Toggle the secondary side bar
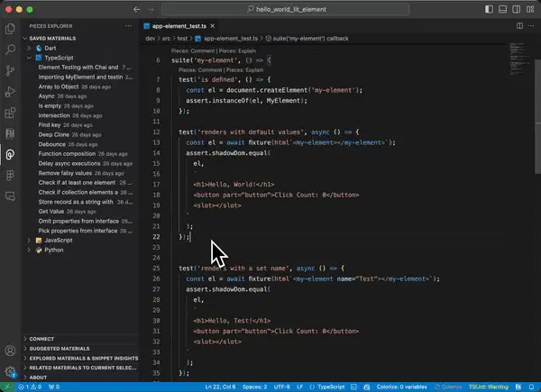541x392 pixels. point(517,9)
